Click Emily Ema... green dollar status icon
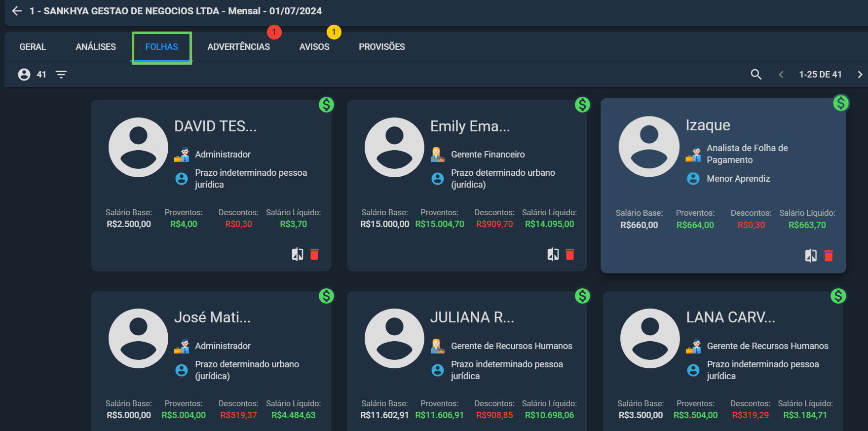Screen dimensions: 868x431 582,105
